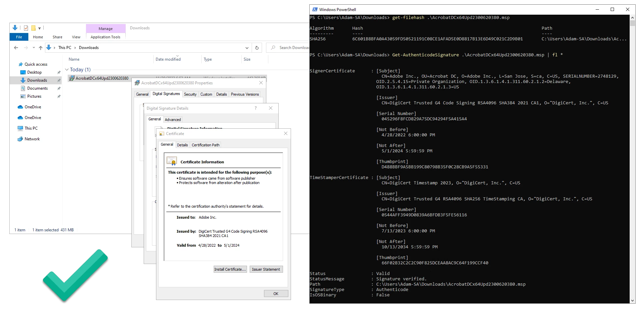Open the Security tab in Properties

190,94
